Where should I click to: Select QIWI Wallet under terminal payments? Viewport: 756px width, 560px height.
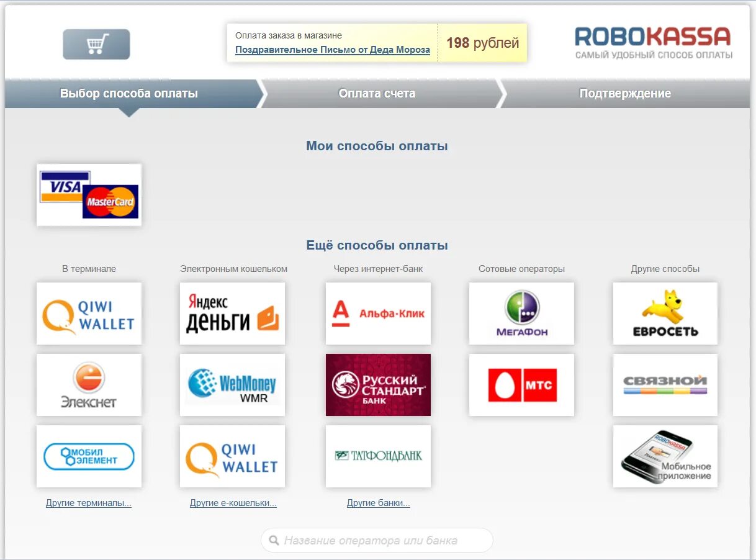click(x=89, y=314)
